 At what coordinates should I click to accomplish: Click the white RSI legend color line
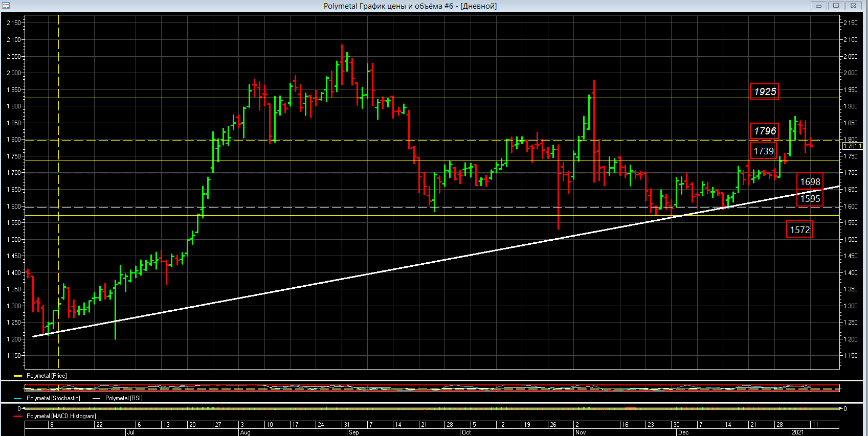click(x=97, y=398)
